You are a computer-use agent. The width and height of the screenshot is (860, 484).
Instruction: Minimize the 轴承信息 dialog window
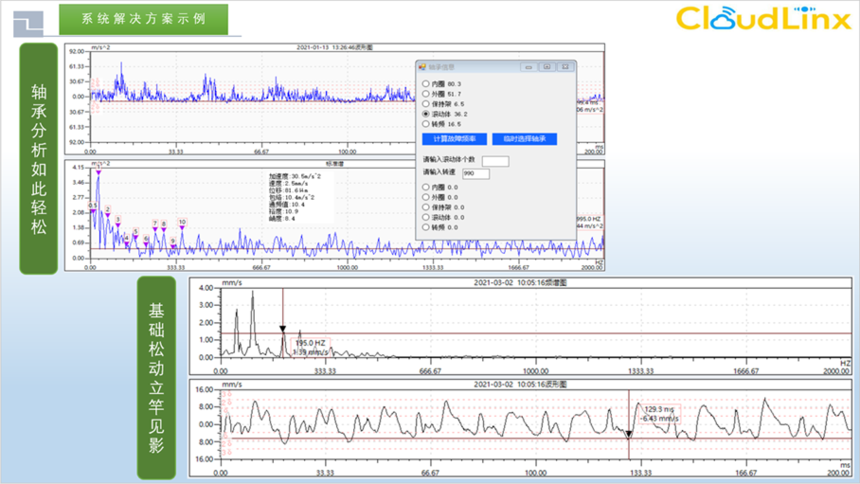pyautogui.click(x=529, y=67)
